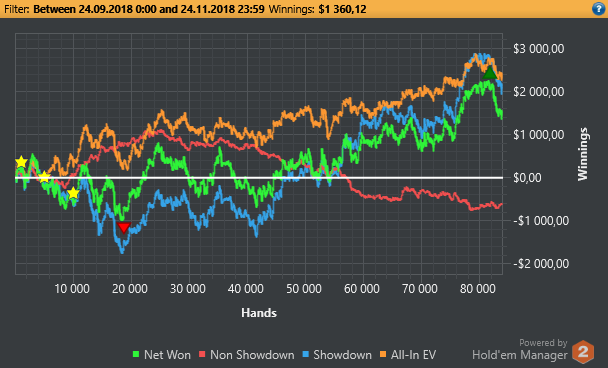Select the yellow star marker on the $0,00 line
The width and height of the screenshot is (608, 368).
[45, 177]
